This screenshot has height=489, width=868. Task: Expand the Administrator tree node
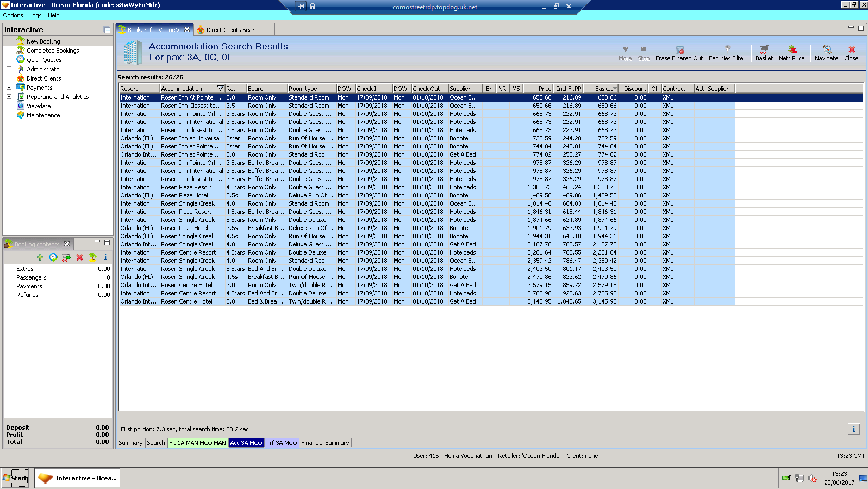(9, 69)
